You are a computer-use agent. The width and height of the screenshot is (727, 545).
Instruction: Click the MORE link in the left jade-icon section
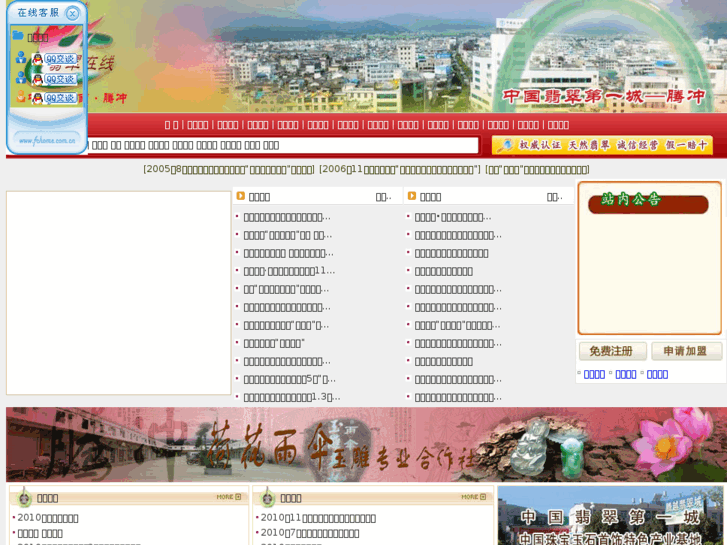coord(229,497)
